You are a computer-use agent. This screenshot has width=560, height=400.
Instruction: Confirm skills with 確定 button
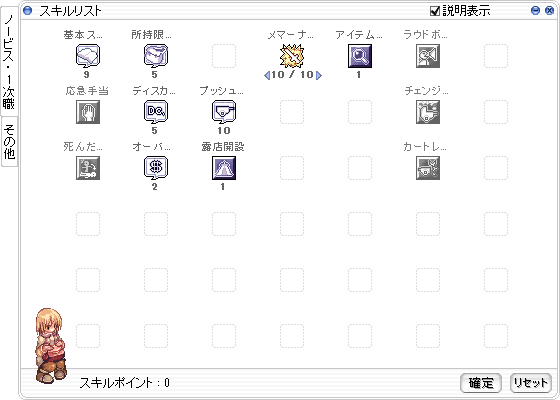pyautogui.click(x=481, y=383)
